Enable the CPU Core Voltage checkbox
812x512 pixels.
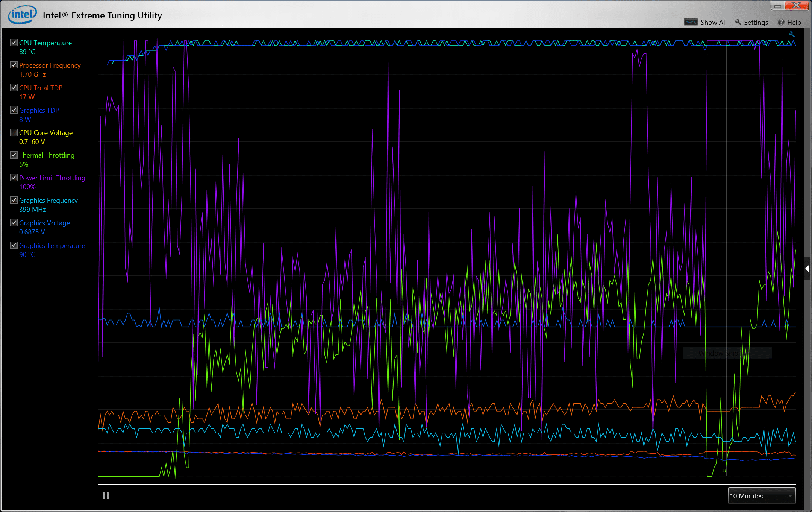(14, 132)
